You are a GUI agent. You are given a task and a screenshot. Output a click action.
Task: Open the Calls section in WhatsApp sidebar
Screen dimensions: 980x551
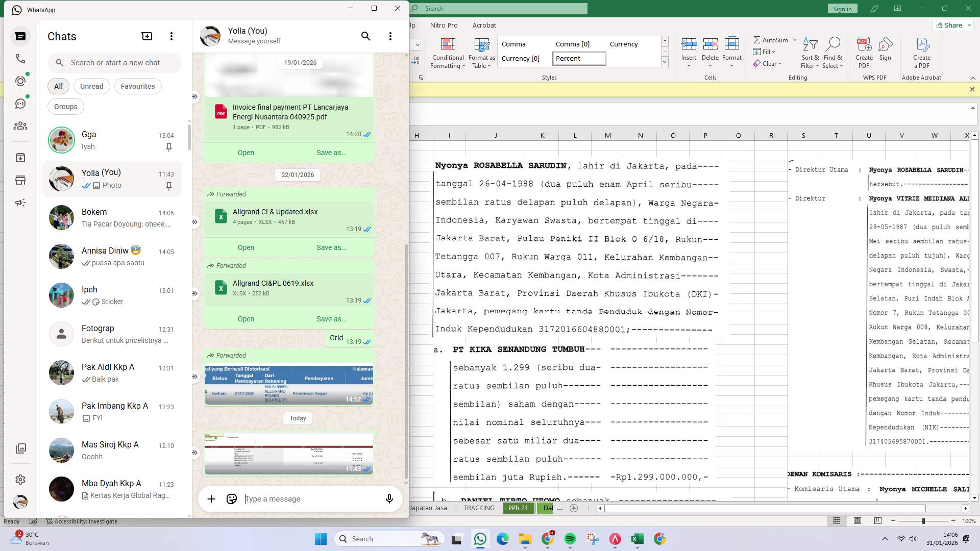click(x=20, y=59)
